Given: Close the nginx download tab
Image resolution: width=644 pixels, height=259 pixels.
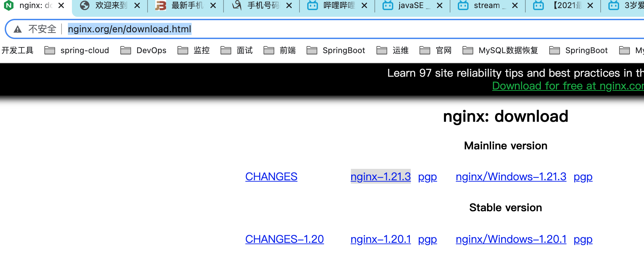Looking at the screenshot, I should coord(61,5).
